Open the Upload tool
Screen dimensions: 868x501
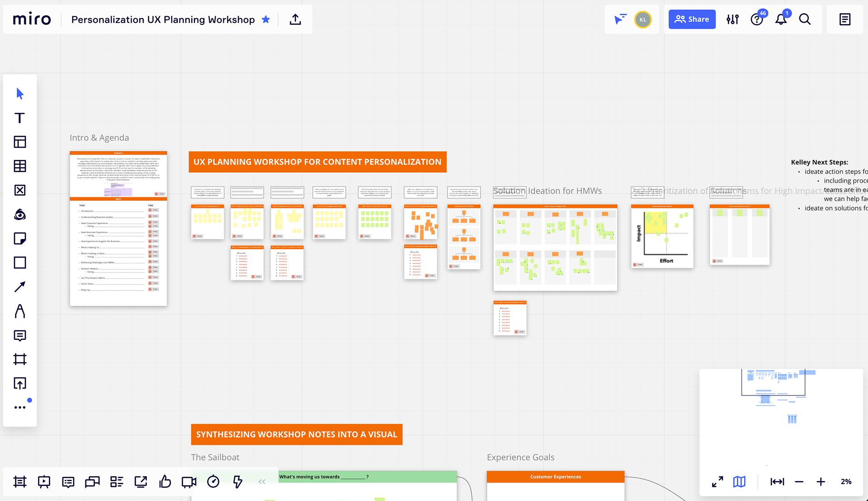click(x=19, y=384)
